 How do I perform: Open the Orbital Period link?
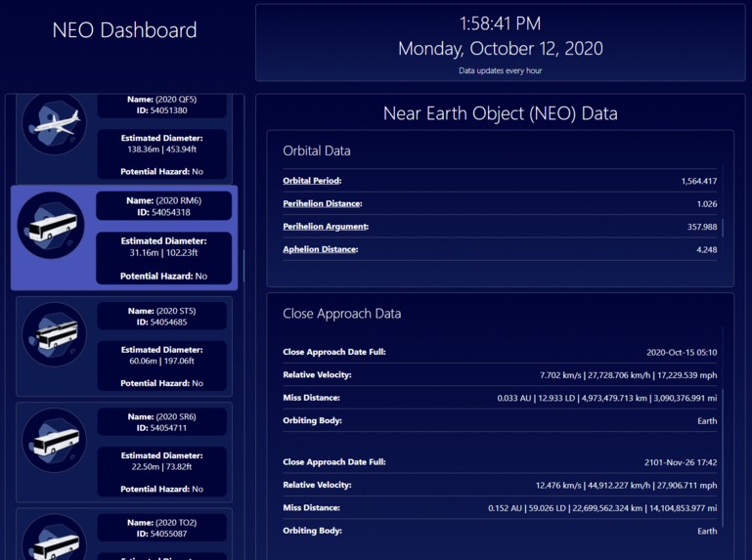click(312, 181)
